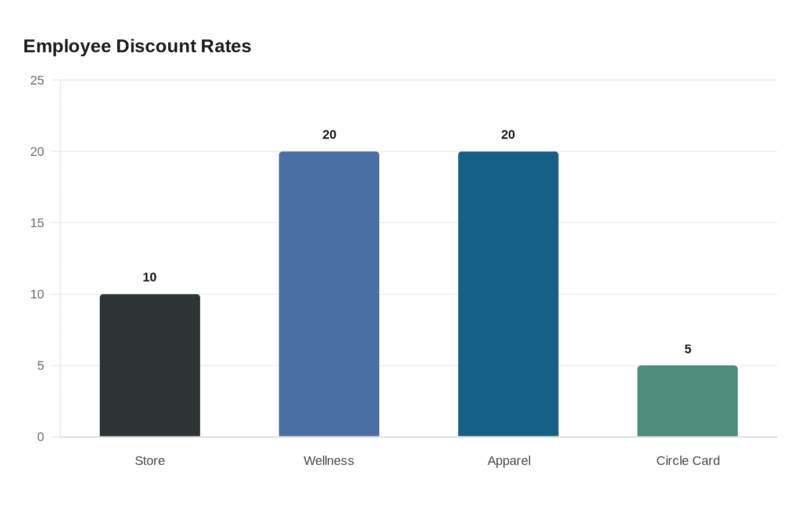Click the teal-blue Apparel bar

click(x=508, y=294)
